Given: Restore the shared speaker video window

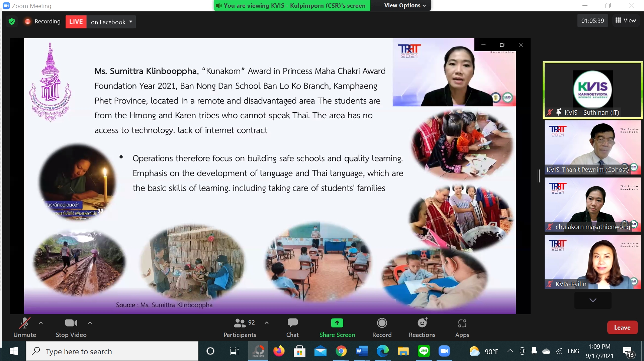Looking at the screenshot, I should [x=502, y=45].
